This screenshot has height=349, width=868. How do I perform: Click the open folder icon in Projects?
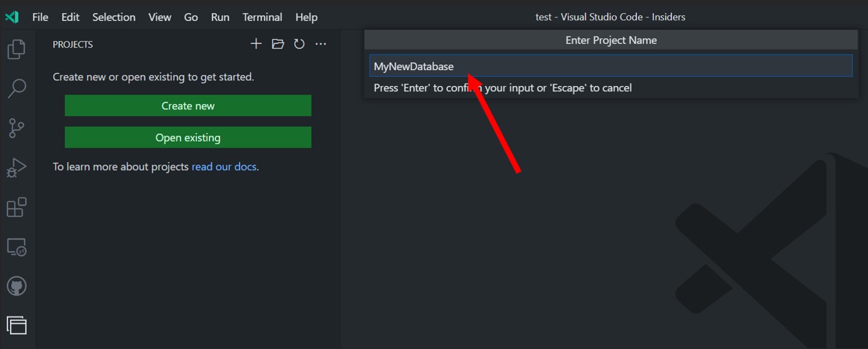coord(278,44)
